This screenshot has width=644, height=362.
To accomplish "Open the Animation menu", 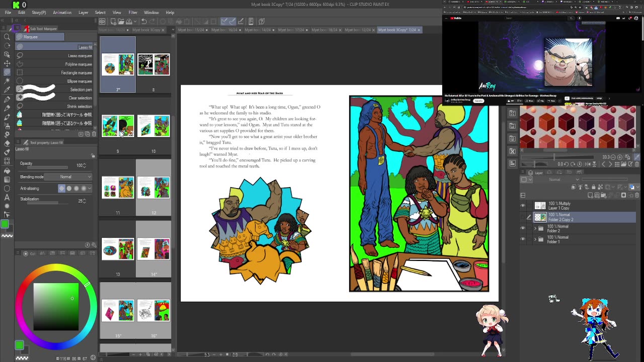I will click(62, 13).
